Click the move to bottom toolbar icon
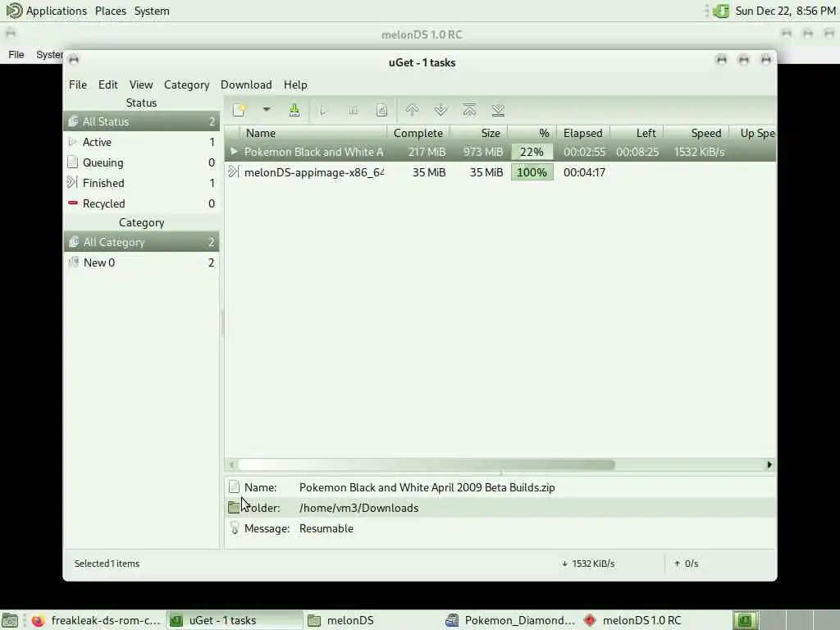Image resolution: width=840 pixels, height=630 pixels. click(498, 111)
